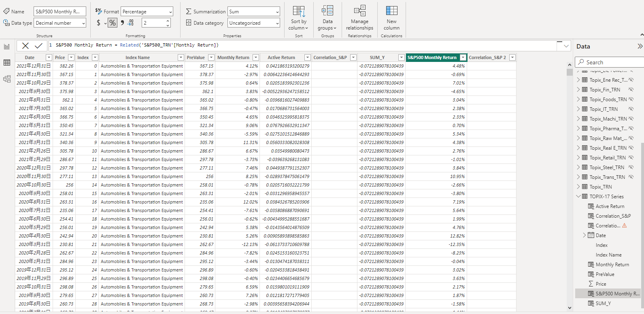Toggle hidden eye on Topix_Steel_TRN
The width and height of the screenshot is (644, 314).
pos(631,168)
